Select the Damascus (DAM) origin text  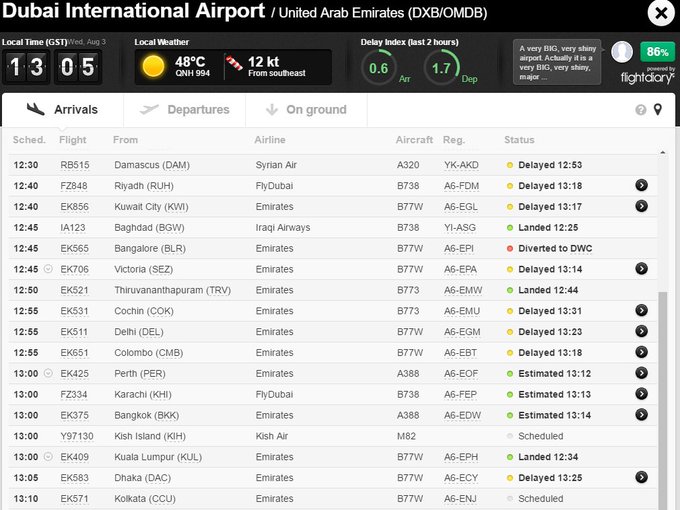tap(152, 165)
